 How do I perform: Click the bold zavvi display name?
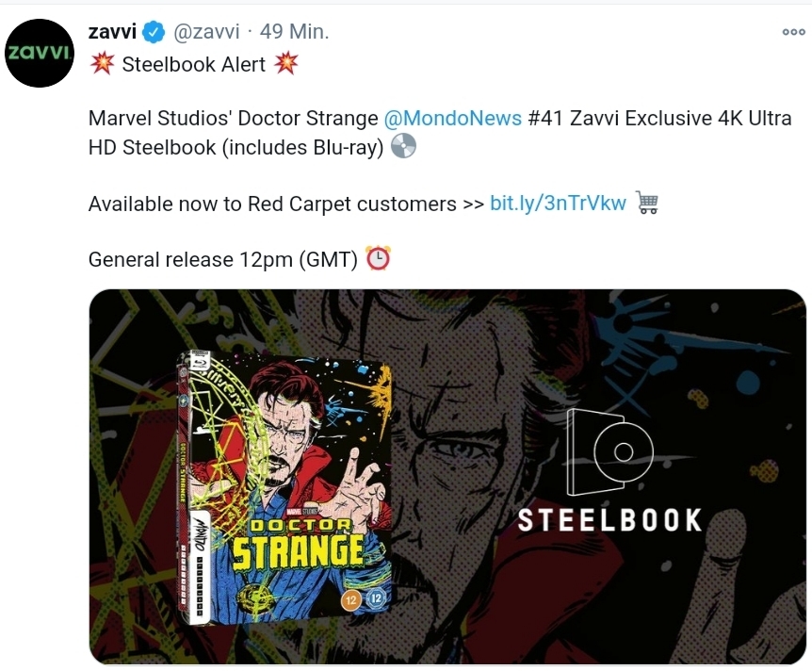pyautogui.click(x=113, y=32)
